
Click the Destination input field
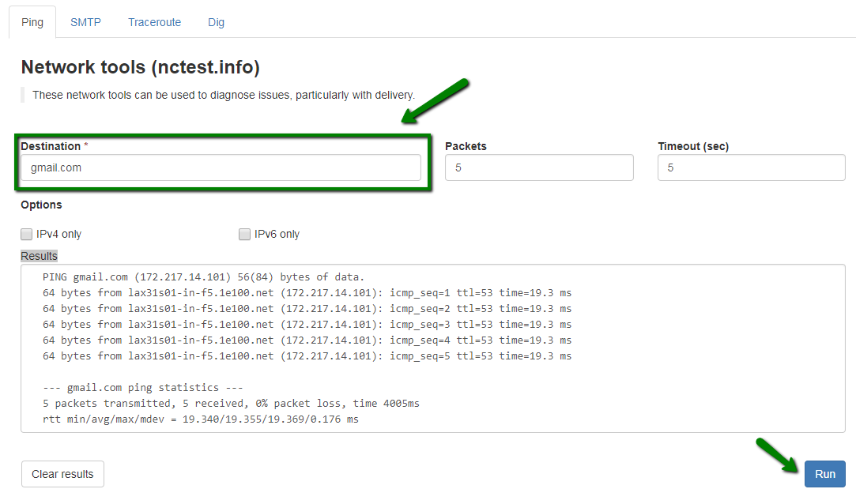click(221, 167)
